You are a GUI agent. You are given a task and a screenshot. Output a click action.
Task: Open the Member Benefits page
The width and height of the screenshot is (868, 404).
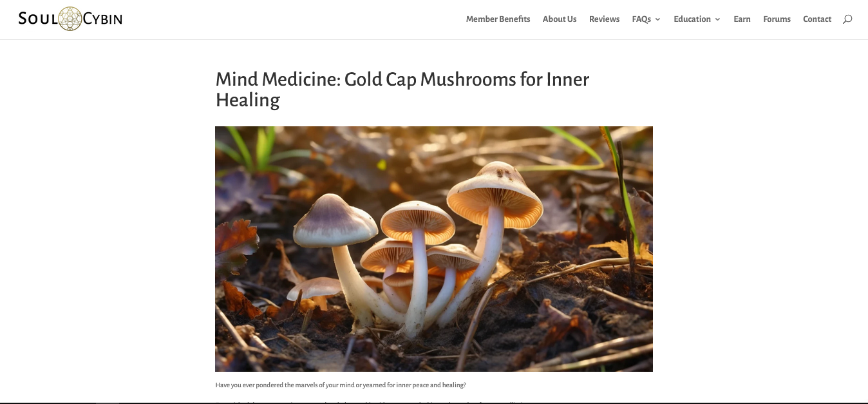click(498, 19)
